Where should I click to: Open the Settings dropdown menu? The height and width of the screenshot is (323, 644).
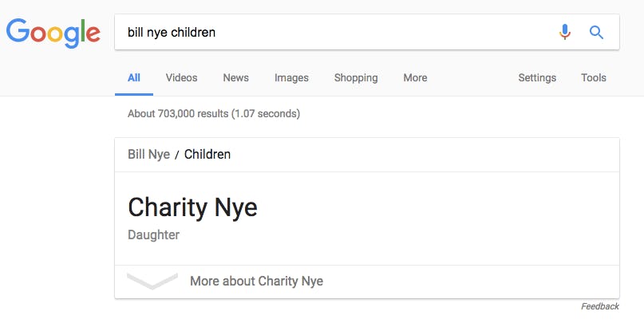pyautogui.click(x=537, y=78)
